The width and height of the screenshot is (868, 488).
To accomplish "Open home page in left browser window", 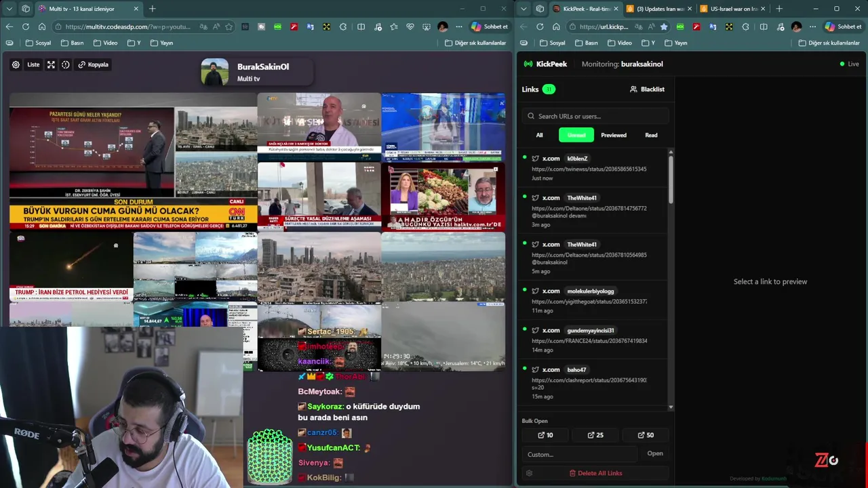I will 42,26.
